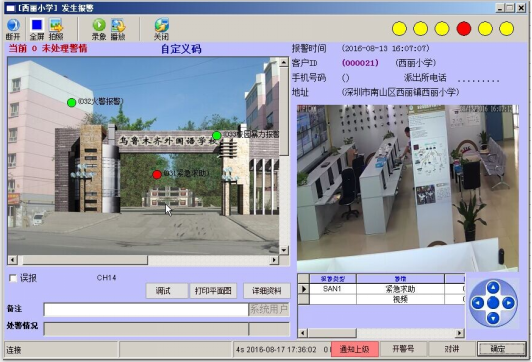Pan camera up with PTZ up arrow
Screen dimensions: 532x362
[x=493, y=288]
